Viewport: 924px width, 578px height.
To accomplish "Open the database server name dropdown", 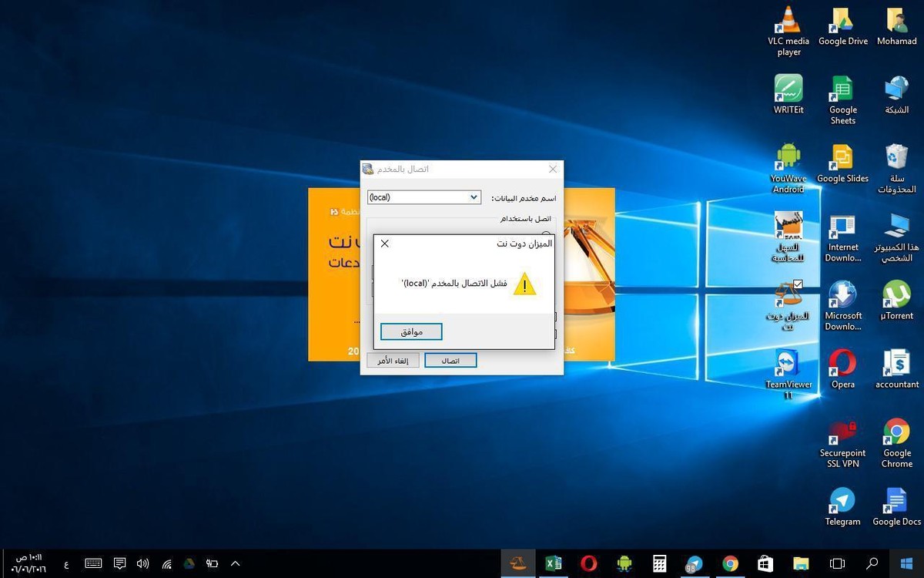I will 474,197.
